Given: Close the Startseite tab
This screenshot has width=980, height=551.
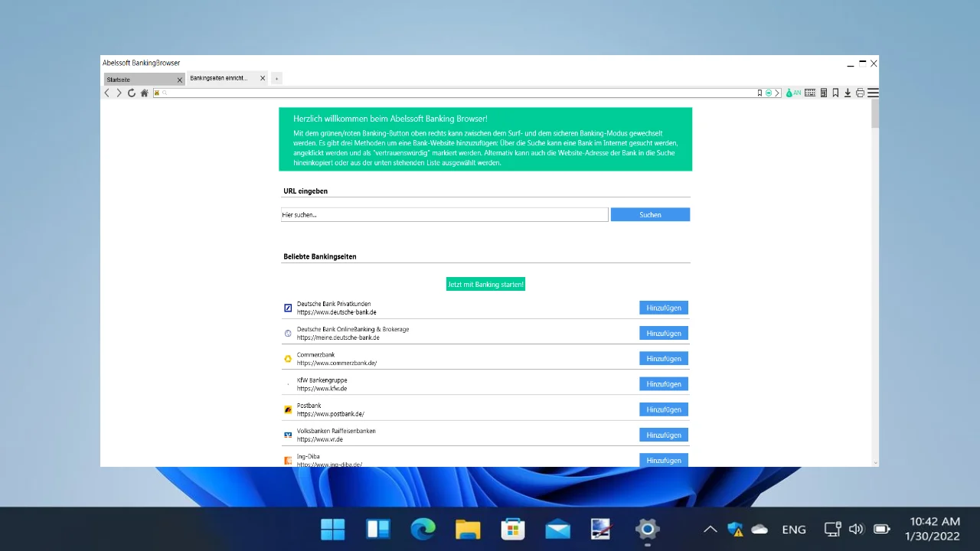Looking at the screenshot, I should [x=180, y=80].
